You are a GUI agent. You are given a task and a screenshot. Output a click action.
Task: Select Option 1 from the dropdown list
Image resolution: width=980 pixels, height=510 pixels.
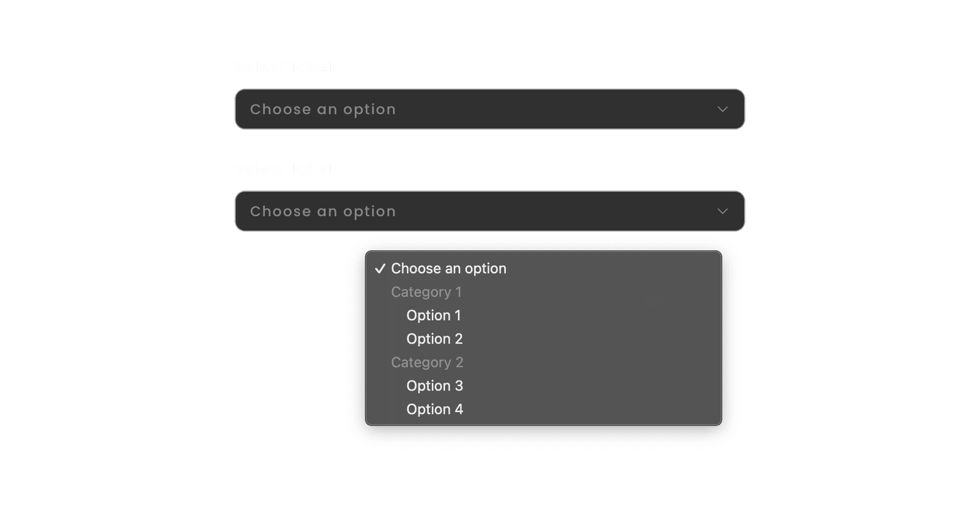tap(434, 315)
